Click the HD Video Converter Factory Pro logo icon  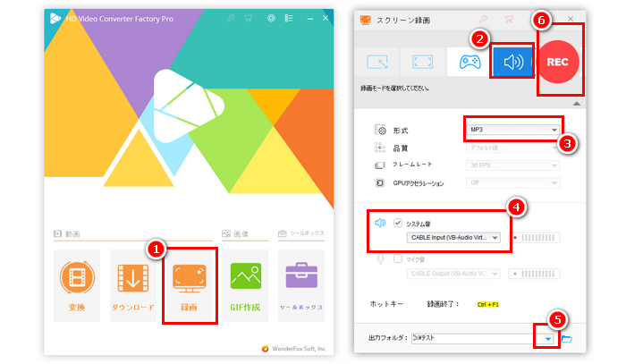[x=55, y=19]
